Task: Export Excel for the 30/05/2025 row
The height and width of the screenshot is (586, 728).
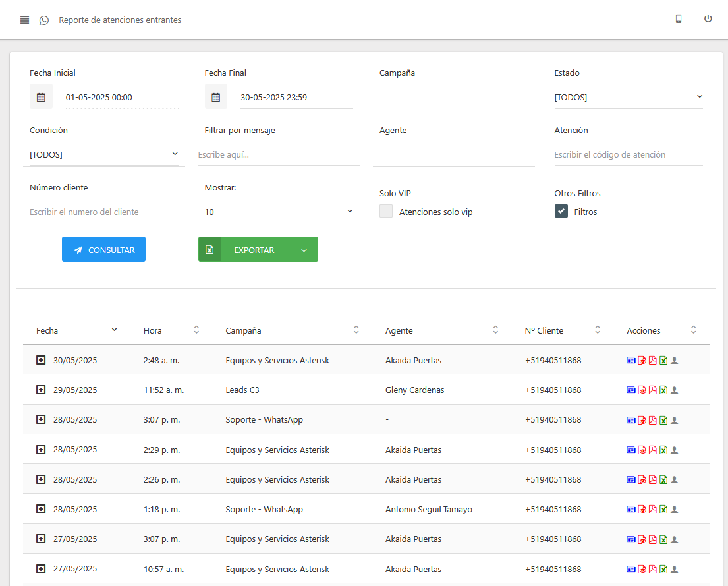Action: click(x=663, y=360)
